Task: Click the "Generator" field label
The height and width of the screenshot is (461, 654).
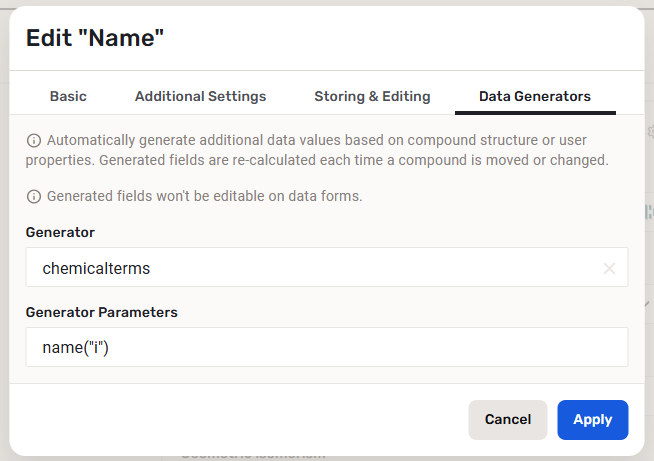Action: tap(60, 232)
